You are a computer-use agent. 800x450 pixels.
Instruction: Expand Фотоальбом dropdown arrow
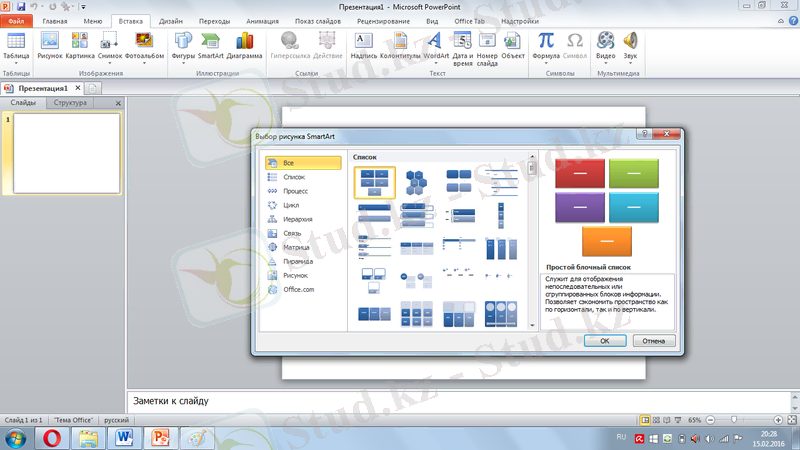pos(144,63)
